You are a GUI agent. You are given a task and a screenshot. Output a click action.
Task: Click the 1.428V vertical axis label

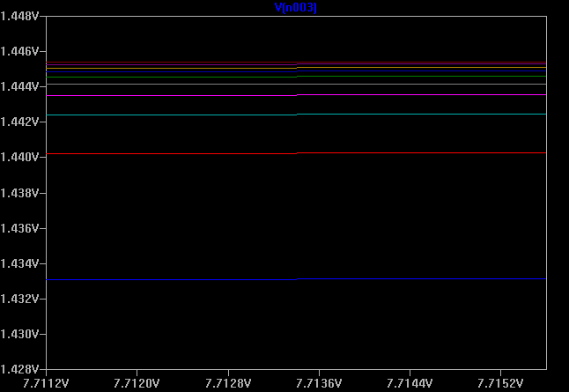19,369
